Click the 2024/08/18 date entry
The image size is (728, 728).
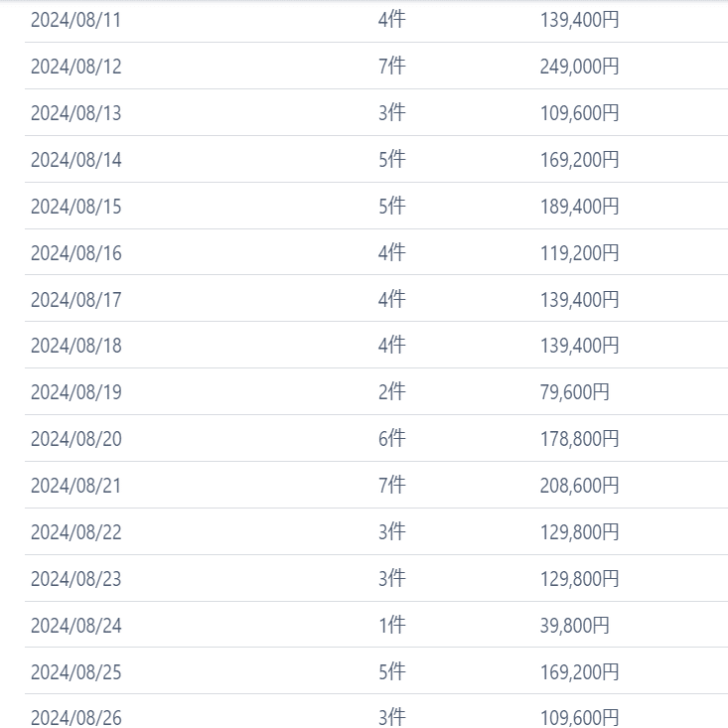(75, 346)
